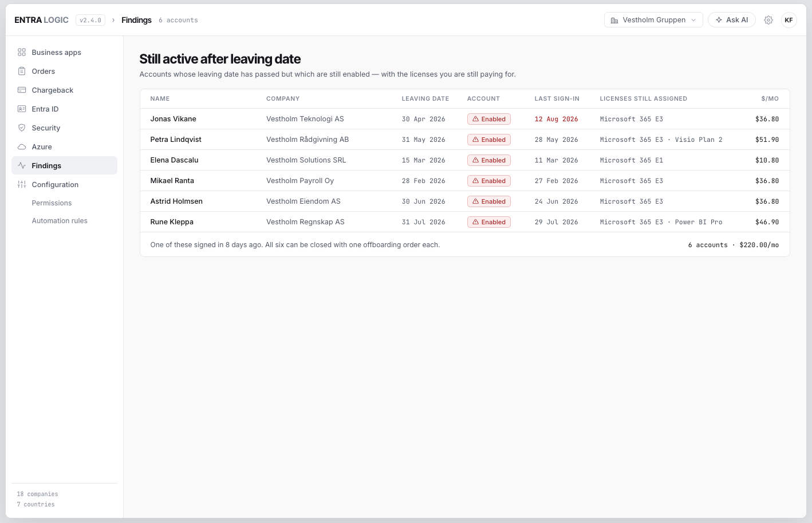Sort by the NAME column header
812x523 pixels.
point(160,98)
